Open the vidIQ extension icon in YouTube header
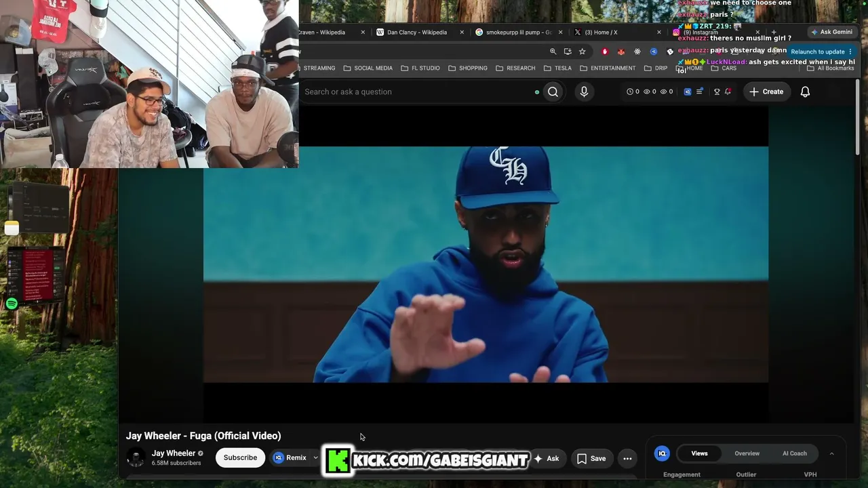 687,91
